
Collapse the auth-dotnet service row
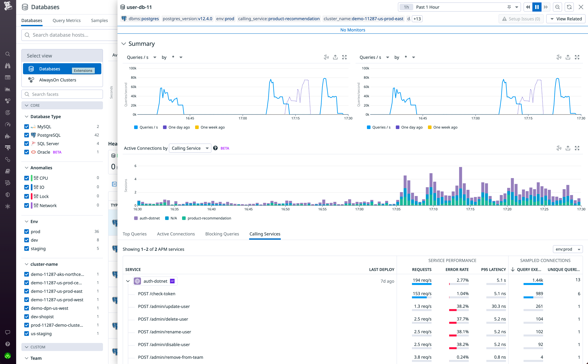(x=128, y=281)
